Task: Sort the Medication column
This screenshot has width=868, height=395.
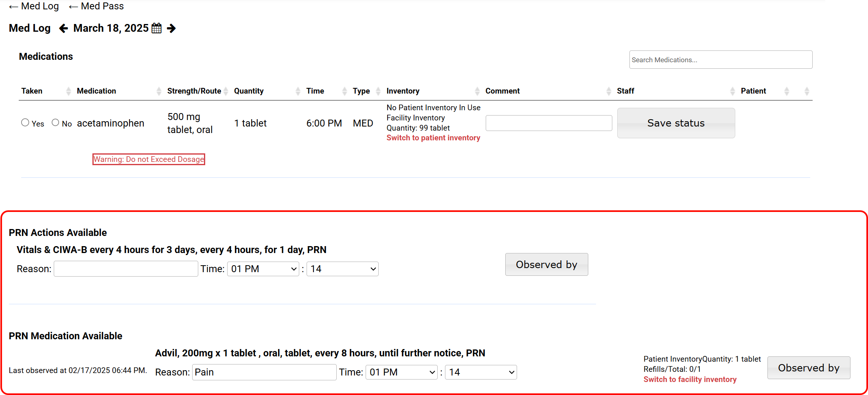Action: point(159,91)
